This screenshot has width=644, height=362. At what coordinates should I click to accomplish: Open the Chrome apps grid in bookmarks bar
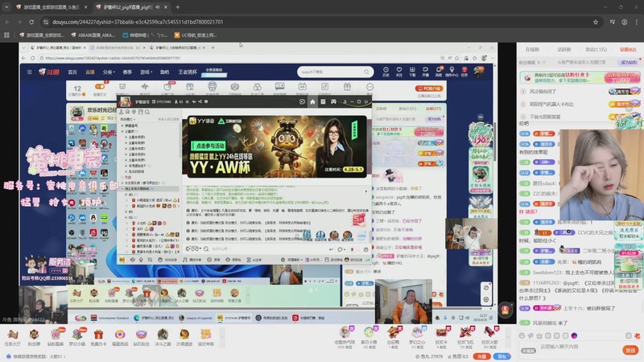point(6,35)
